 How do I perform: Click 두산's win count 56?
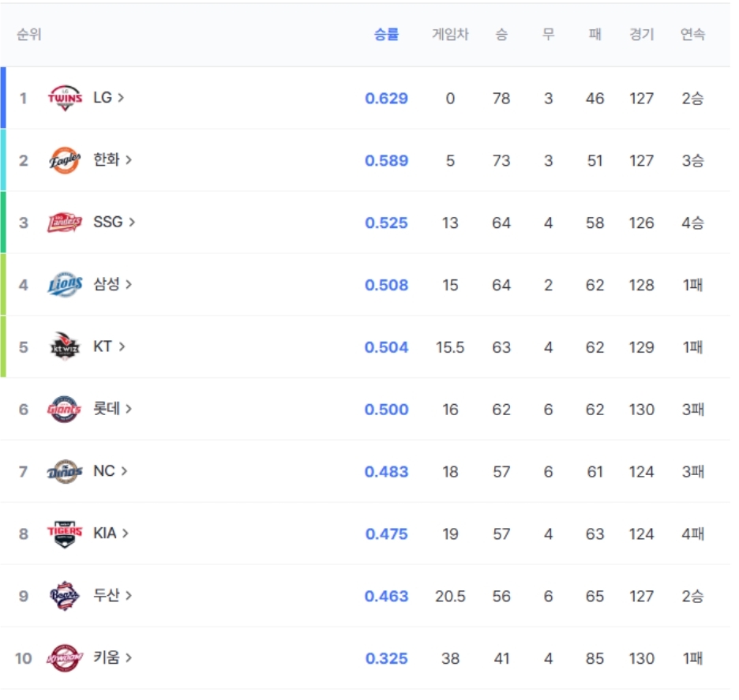[x=501, y=597]
